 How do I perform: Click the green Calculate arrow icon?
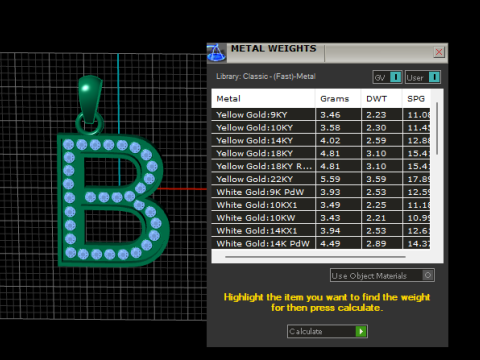click(x=361, y=331)
